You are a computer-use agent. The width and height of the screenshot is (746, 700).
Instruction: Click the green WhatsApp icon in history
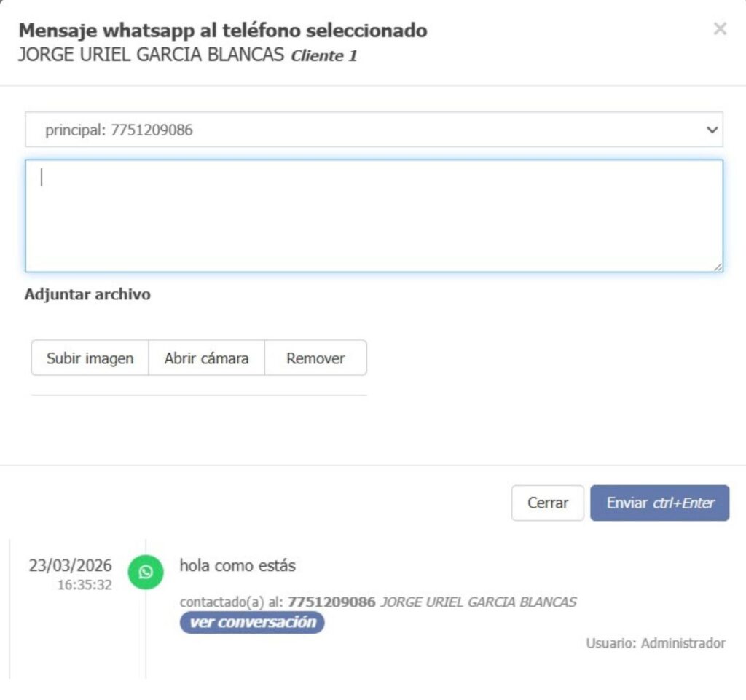point(145,573)
